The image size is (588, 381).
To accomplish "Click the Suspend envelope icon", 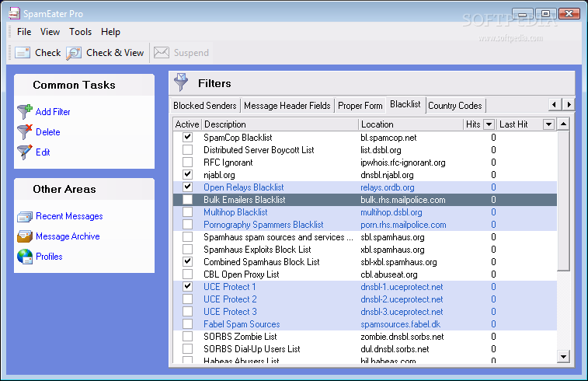I will pyautogui.click(x=162, y=53).
